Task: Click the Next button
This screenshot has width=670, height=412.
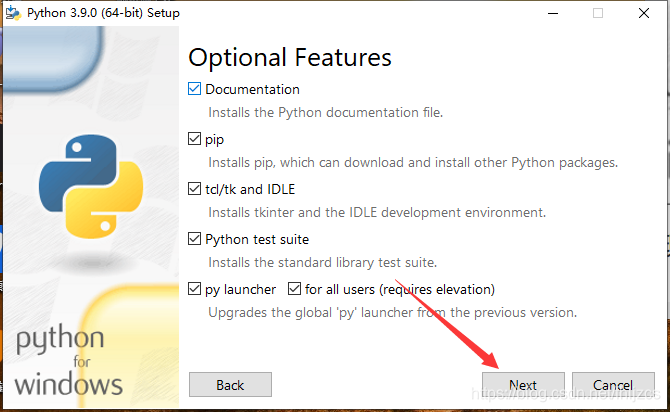Action: (x=523, y=385)
